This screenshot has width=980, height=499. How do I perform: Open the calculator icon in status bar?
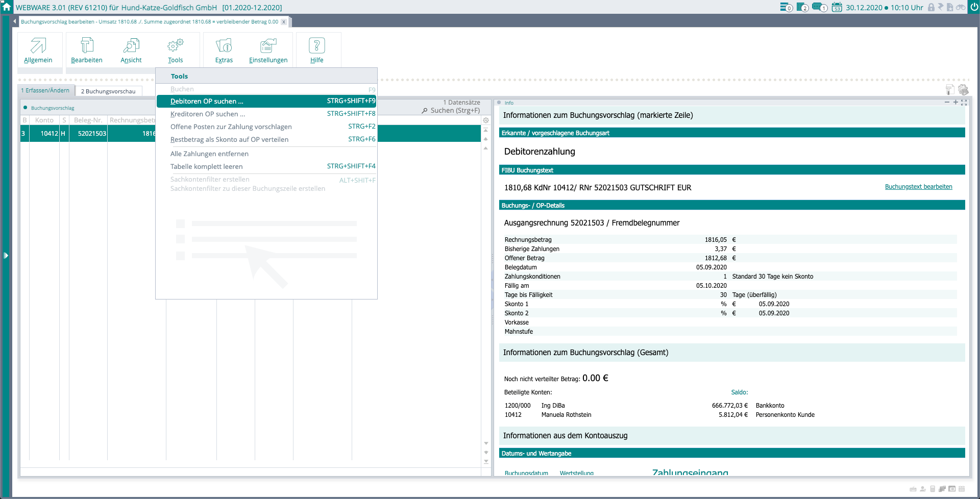point(933,489)
